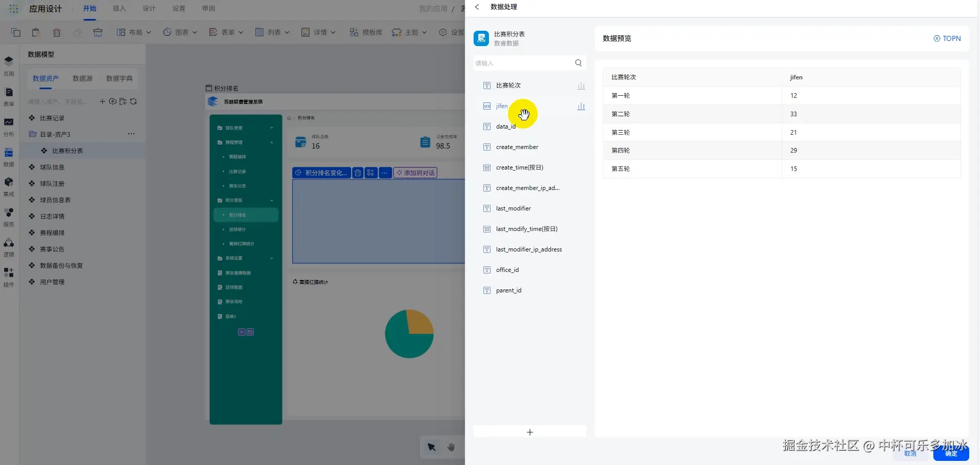Image resolution: width=980 pixels, height=465 pixels.
Task: Click the 添加到对话 button
Action: (x=415, y=173)
